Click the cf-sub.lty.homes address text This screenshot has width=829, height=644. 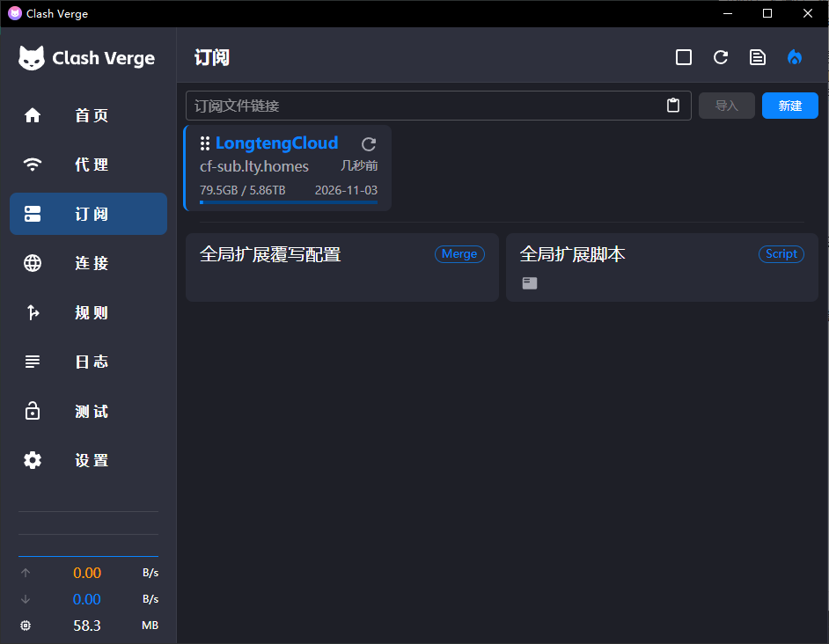253,166
